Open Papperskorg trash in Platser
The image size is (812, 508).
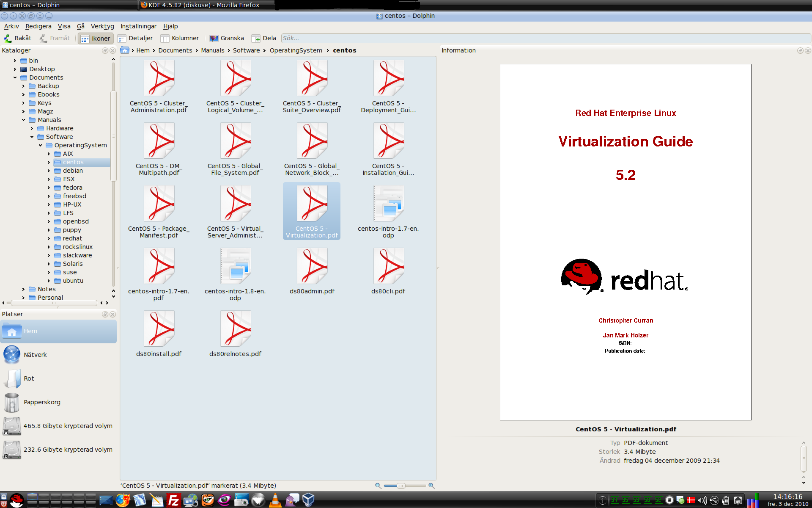pyautogui.click(x=58, y=402)
